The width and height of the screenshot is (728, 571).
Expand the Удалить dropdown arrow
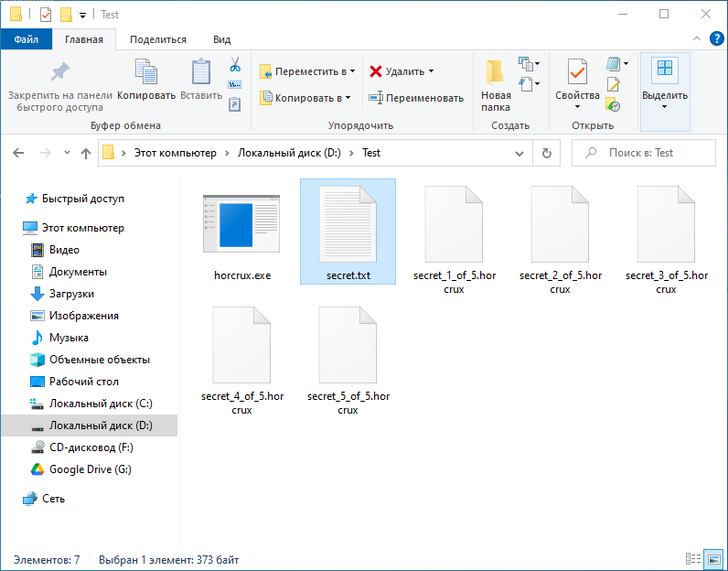click(432, 71)
